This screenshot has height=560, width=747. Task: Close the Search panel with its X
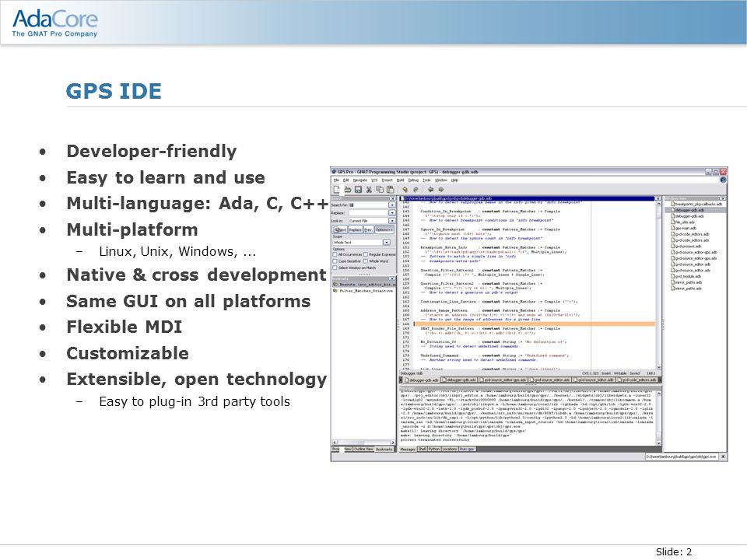tap(392, 198)
